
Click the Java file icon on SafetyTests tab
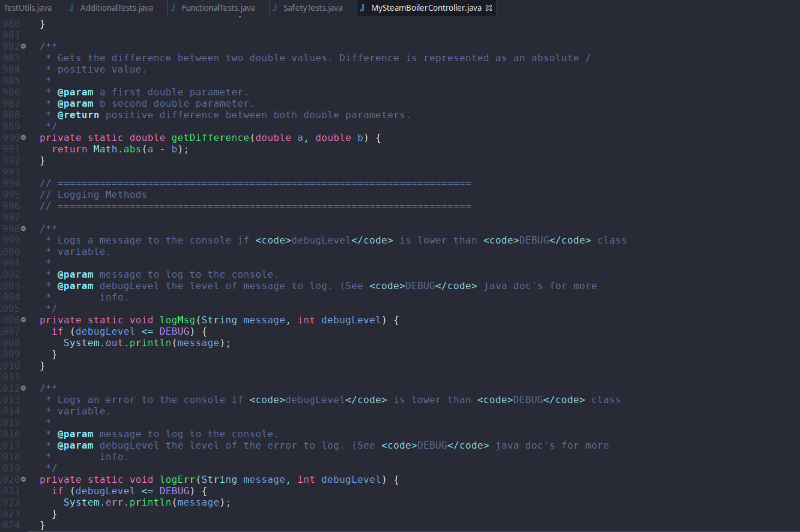(x=275, y=8)
